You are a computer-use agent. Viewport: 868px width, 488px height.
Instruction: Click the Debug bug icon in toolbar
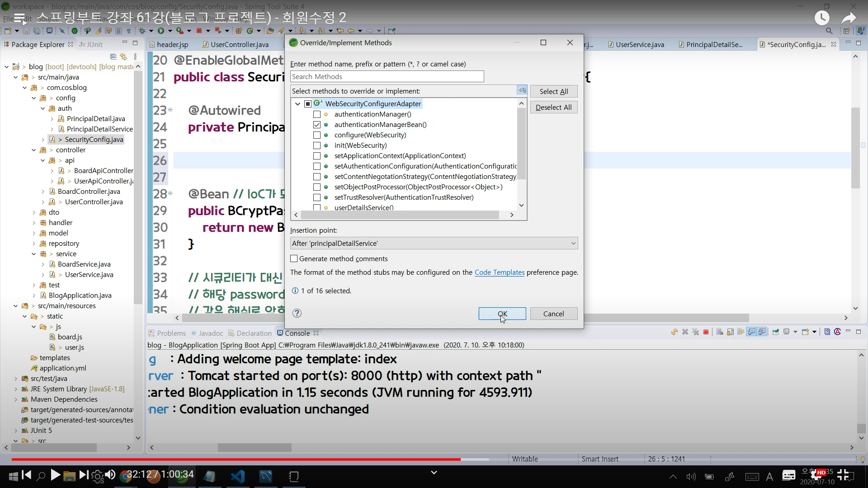pos(142,31)
